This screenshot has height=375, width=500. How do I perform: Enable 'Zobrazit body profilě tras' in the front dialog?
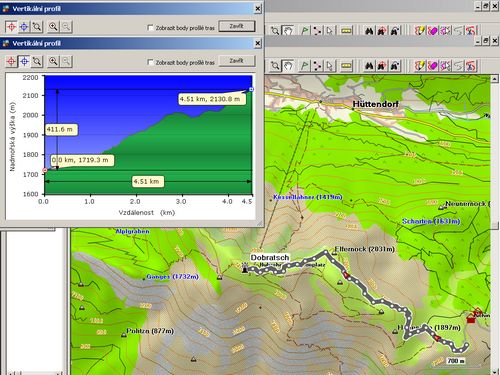150,62
